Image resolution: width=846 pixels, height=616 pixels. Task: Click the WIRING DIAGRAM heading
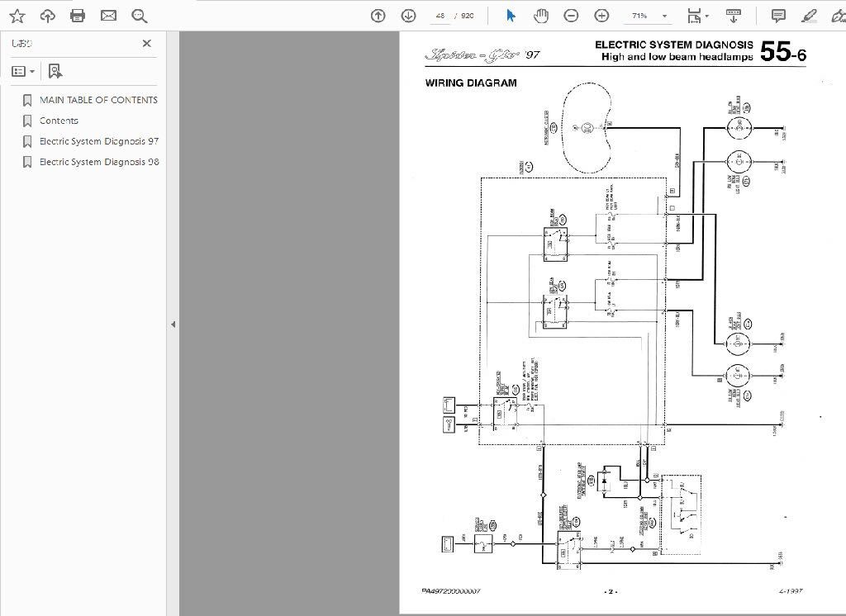pos(471,83)
